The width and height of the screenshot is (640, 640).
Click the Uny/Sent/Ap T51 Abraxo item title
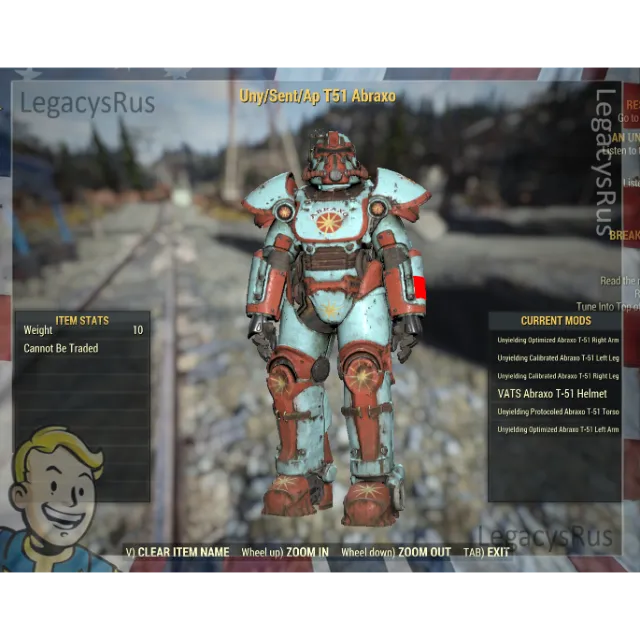pyautogui.click(x=317, y=96)
